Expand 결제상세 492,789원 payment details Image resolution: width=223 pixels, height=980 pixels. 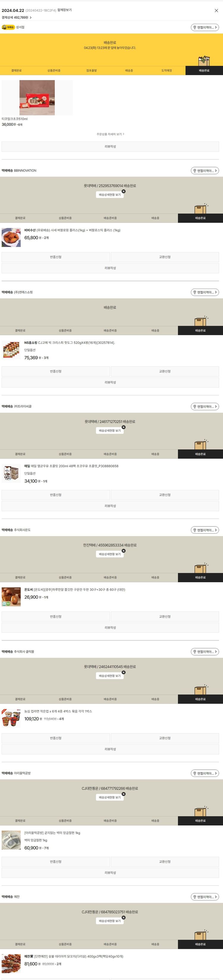(x=16, y=17)
